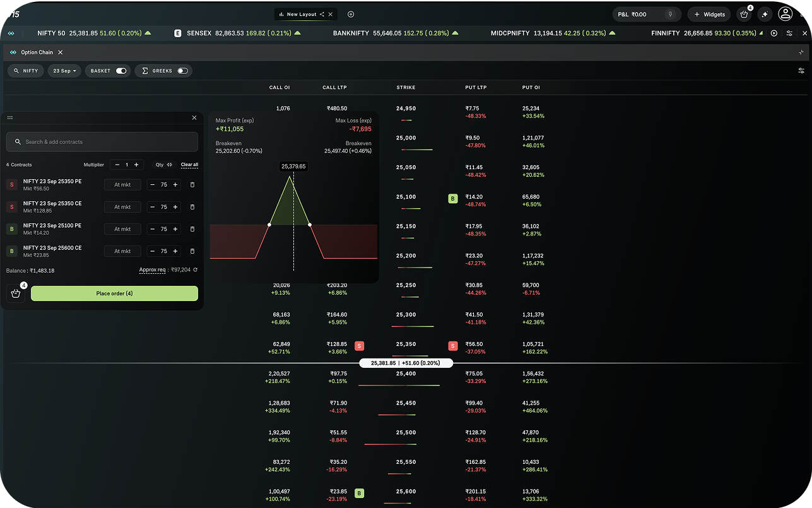Share the New Layout tab

[322, 14]
